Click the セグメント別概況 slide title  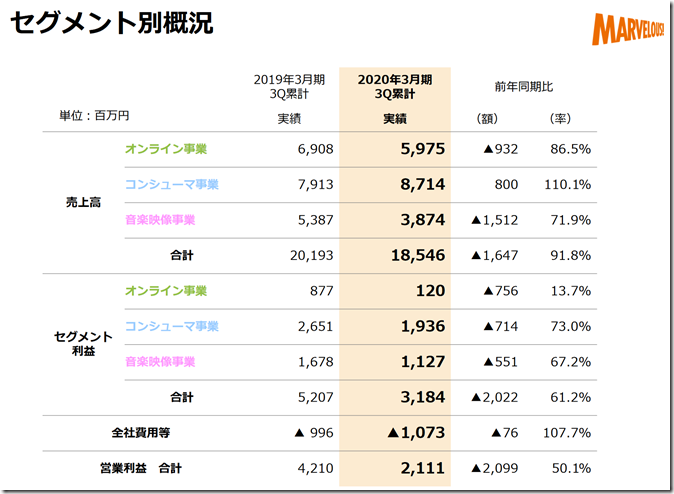point(111,24)
